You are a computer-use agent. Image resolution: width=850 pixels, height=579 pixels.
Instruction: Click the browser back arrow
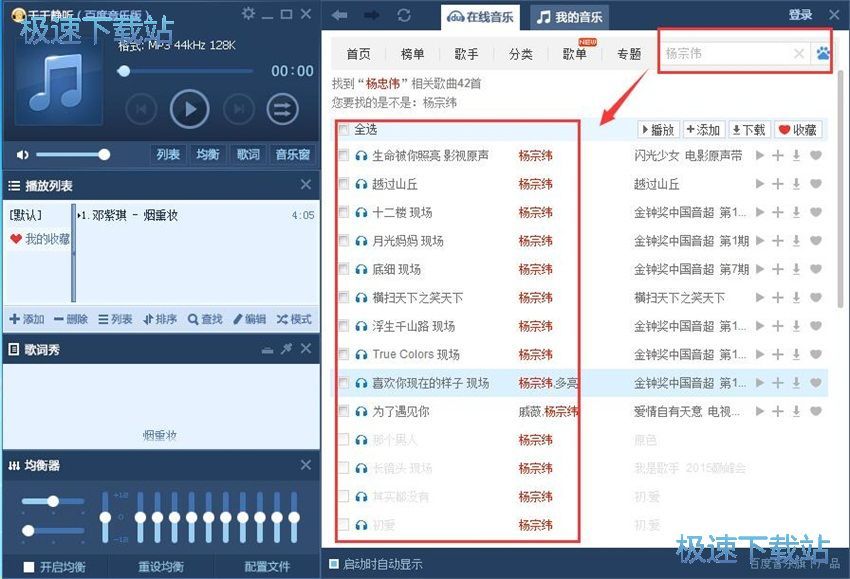(340, 15)
